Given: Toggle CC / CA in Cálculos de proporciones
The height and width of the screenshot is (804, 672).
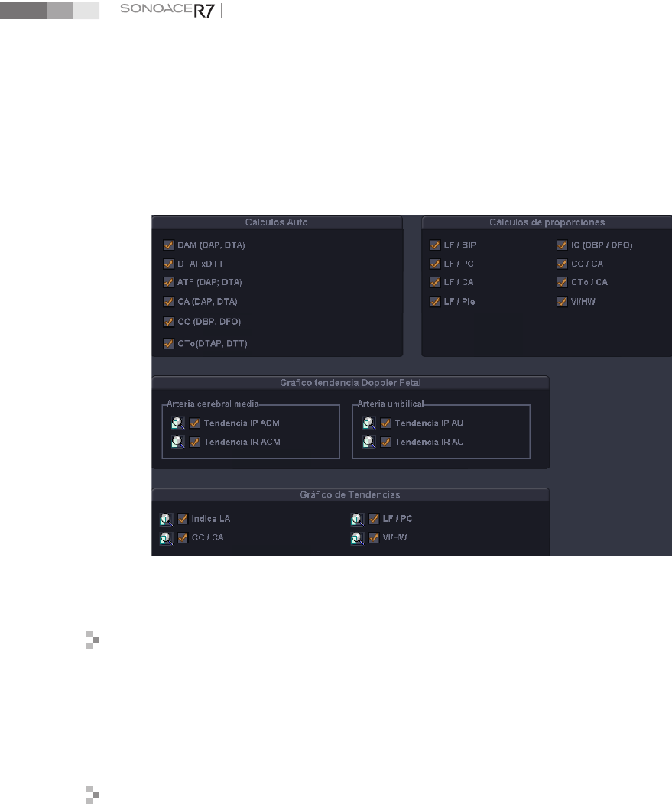Looking at the screenshot, I should point(562,264).
